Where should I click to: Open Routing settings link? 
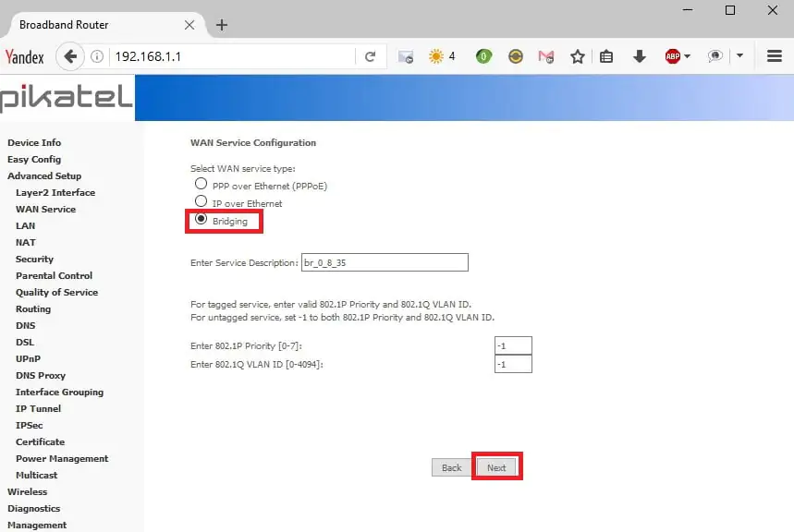pyautogui.click(x=33, y=308)
